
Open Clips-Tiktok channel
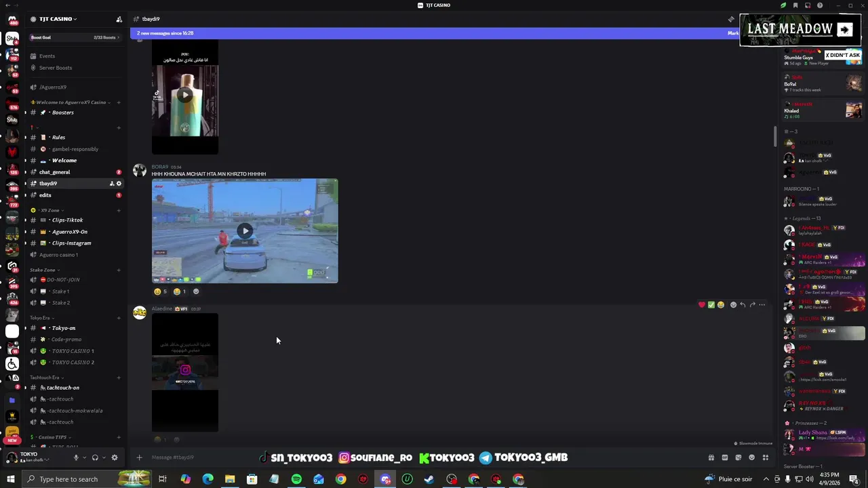(76, 220)
